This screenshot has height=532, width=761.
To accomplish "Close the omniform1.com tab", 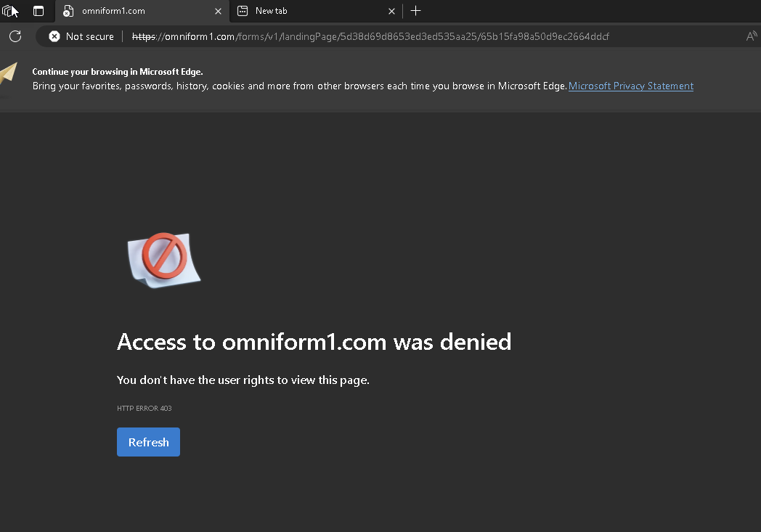I will (x=218, y=11).
